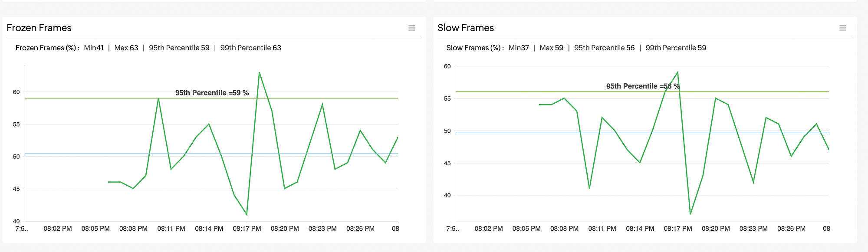Click the Slow Frames panel title
The width and height of the screenshot is (868, 252).
point(465,28)
